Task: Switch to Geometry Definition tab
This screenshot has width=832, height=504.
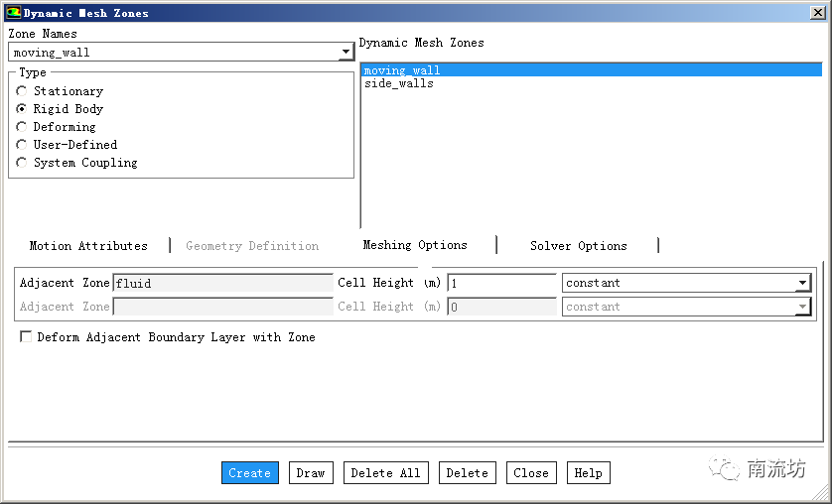Action: pos(252,246)
